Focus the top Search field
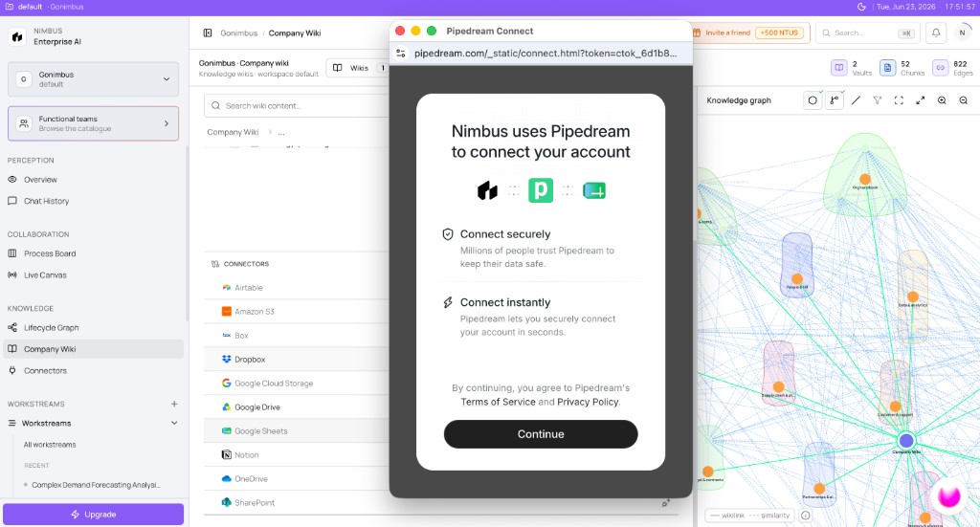This screenshot has width=980, height=527. (x=867, y=33)
